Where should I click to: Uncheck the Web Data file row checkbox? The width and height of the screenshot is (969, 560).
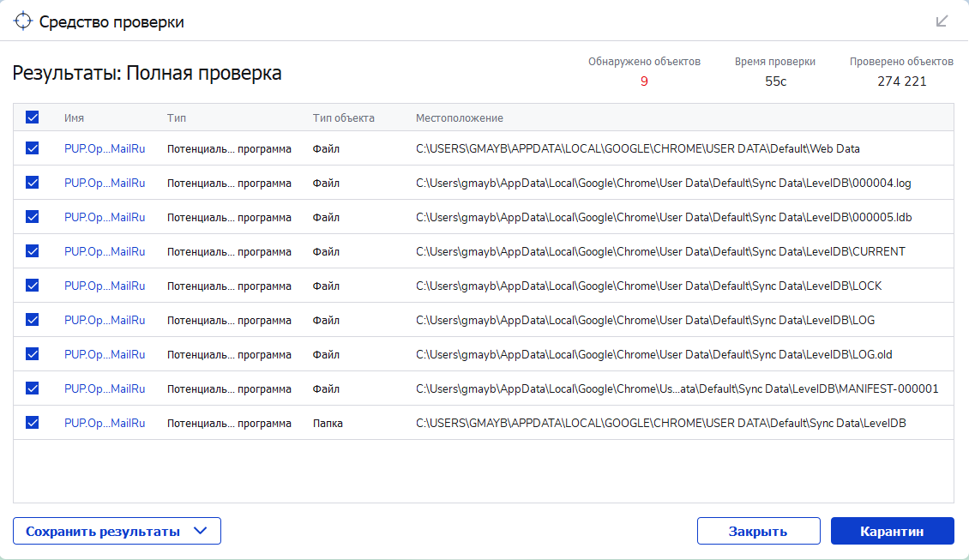pos(32,148)
